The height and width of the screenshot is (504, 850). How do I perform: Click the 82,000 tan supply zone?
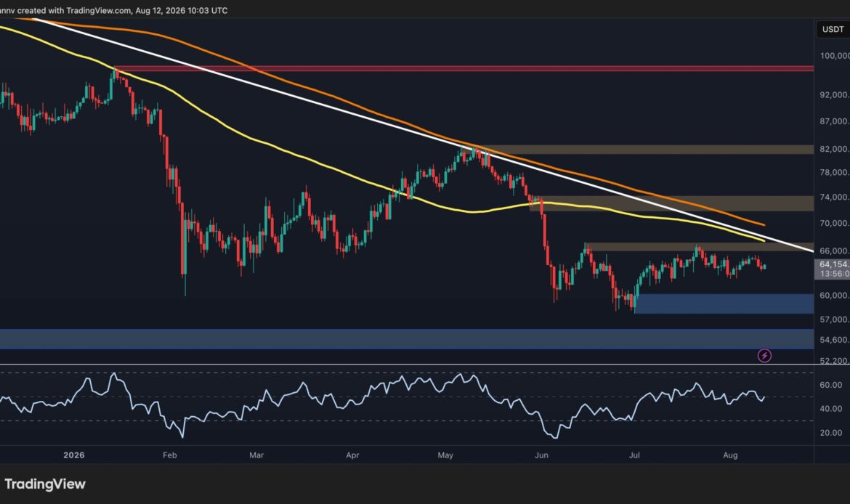645,150
